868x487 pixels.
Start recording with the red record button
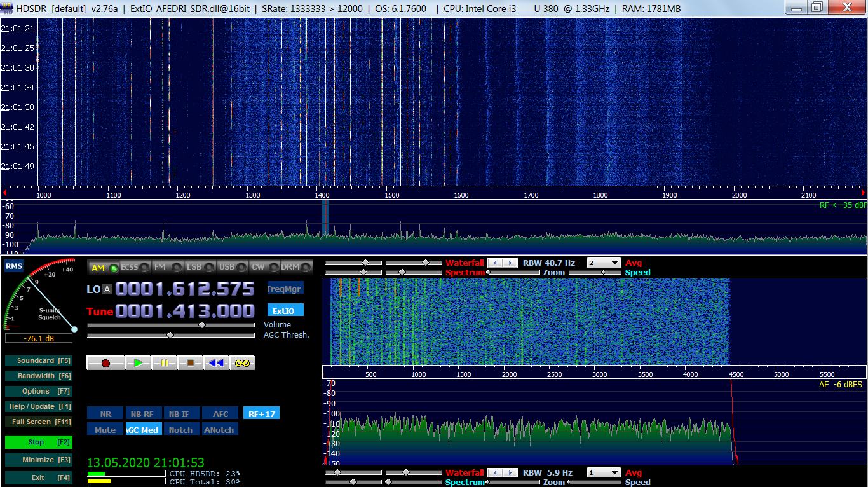(105, 363)
